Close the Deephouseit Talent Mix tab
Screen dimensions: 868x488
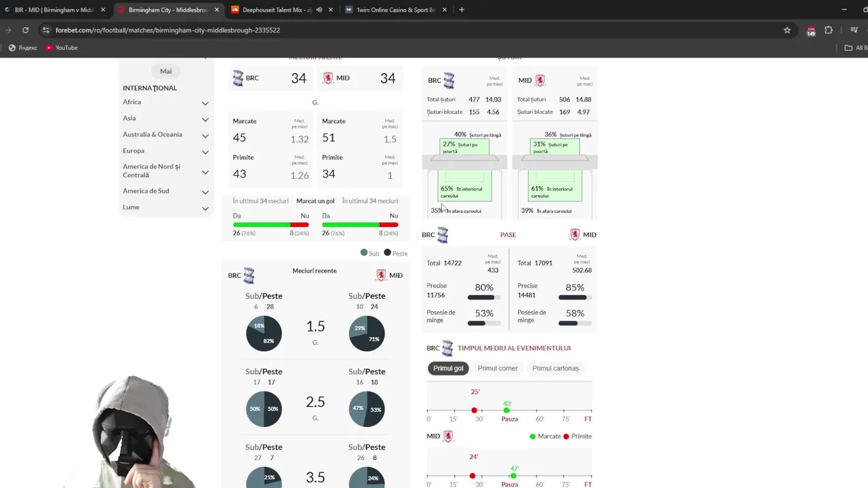[330, 9]
